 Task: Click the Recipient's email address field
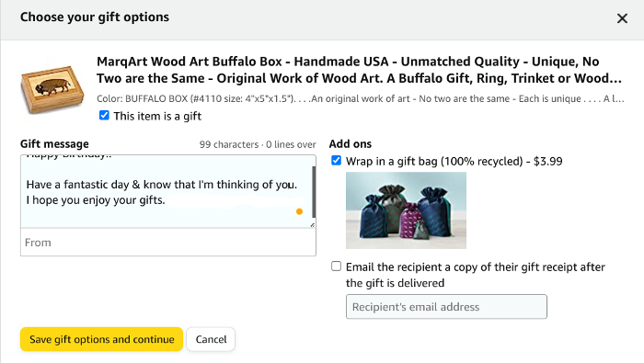[446, 306]
